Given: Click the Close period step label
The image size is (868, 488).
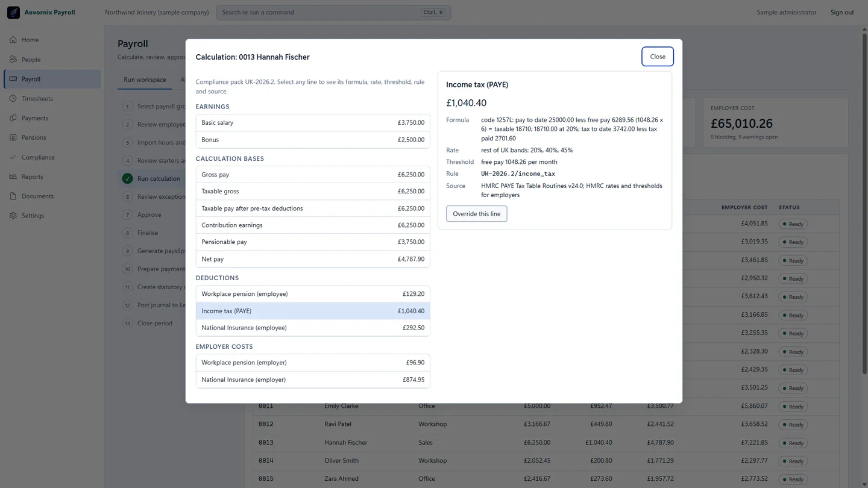Looking at the screenshot, I should (x=155, y=323).
